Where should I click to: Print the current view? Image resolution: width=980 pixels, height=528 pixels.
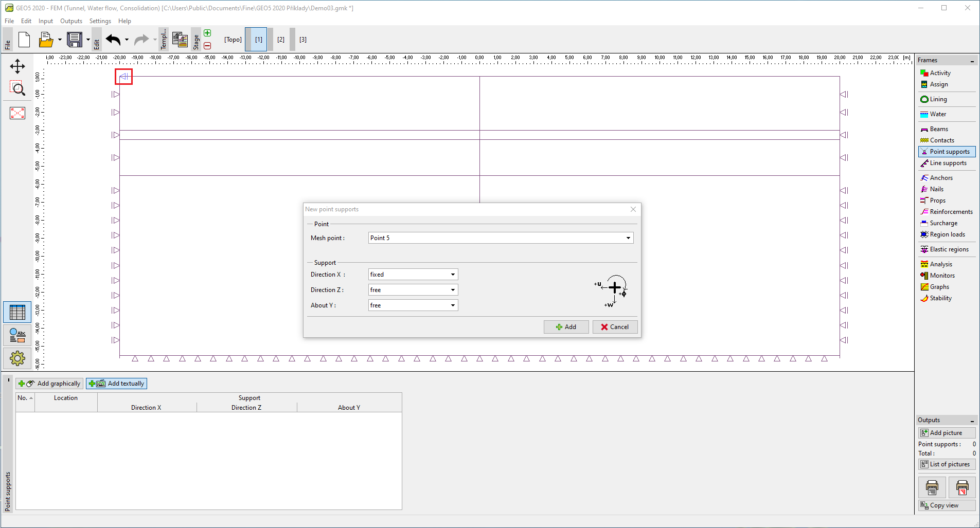[932, 487]
